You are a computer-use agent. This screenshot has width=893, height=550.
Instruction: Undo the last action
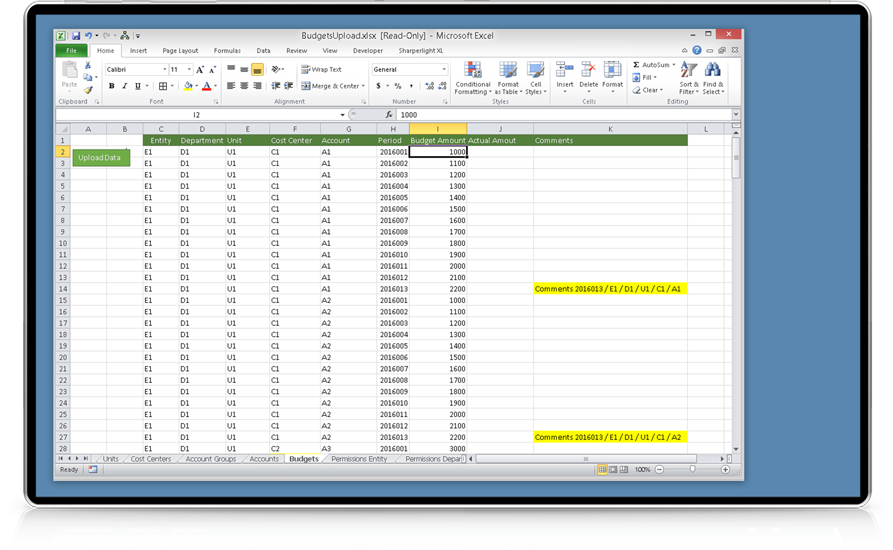pos(89,35)
